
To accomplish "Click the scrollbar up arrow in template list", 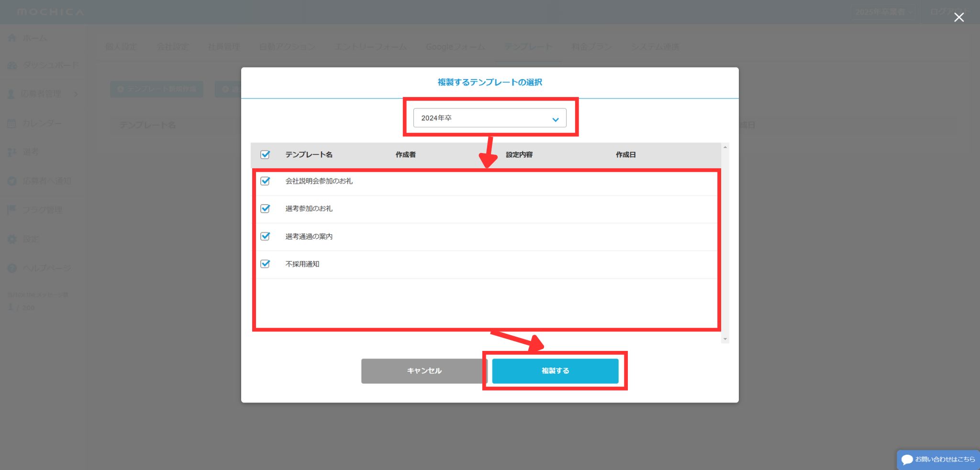I will (725, 147).
